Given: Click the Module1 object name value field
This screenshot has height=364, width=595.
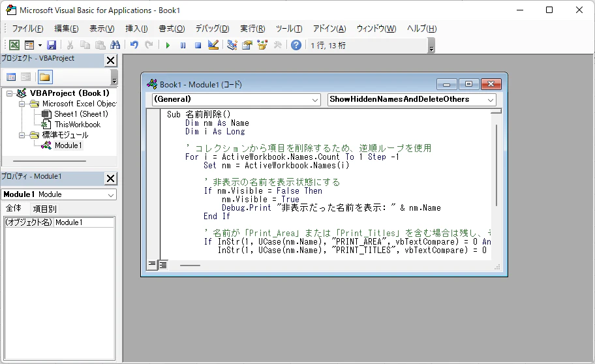Looking at the screenshot, I should pos(84,222).
